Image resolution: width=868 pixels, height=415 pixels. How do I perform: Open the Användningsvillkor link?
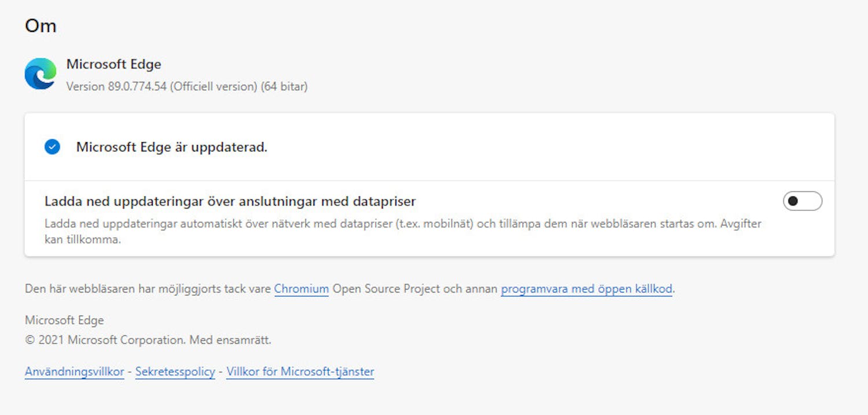(x=73, y=372)
